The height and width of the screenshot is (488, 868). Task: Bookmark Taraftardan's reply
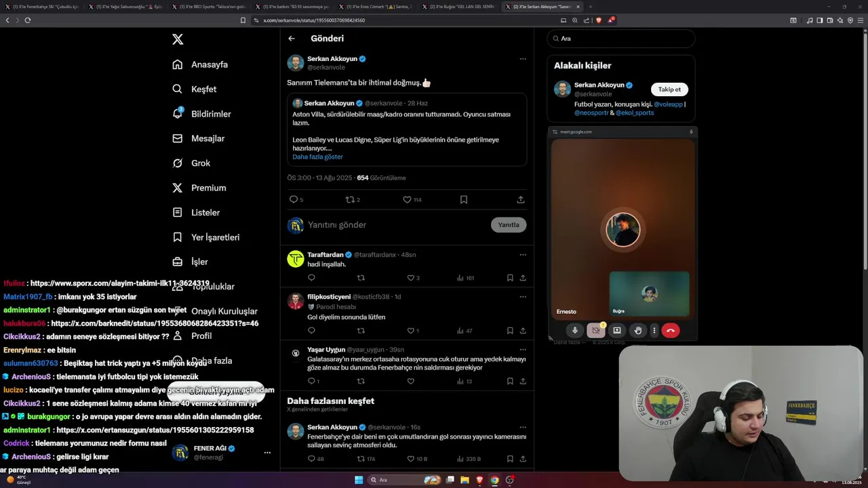(x=510, y=278)
